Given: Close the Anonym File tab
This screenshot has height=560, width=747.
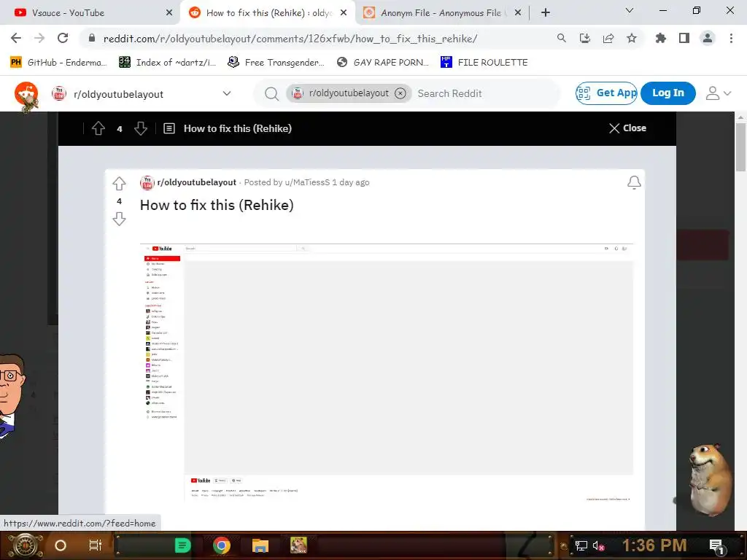Looking at the screenshot, I should click(x=518, y=13).
